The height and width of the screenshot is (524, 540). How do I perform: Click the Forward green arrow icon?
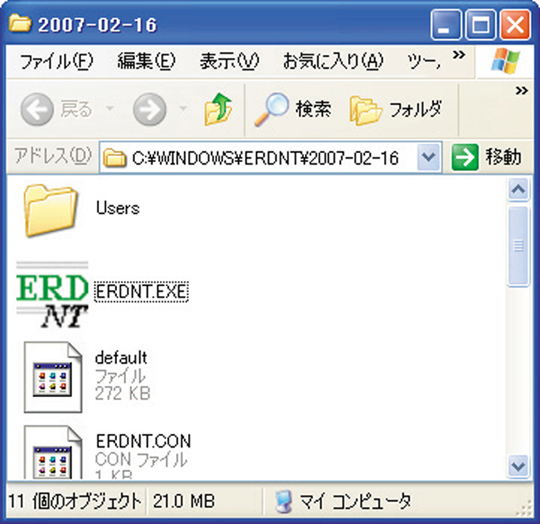(149, 109)
